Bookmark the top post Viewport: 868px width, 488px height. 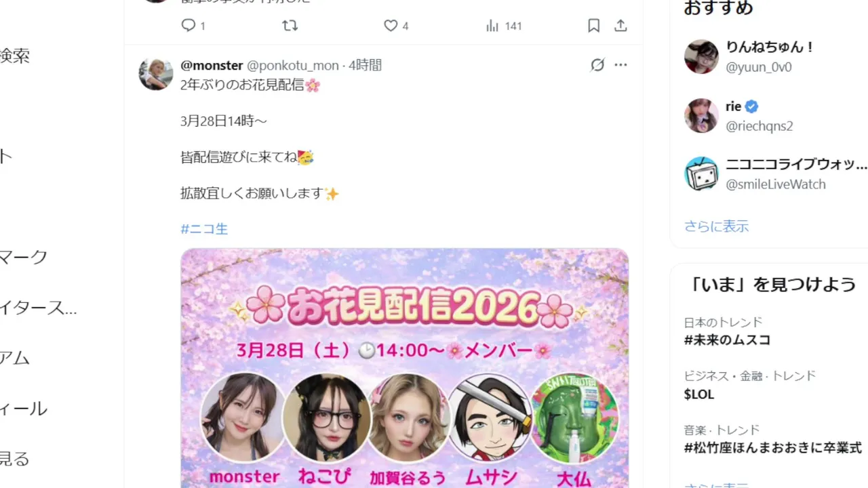click(593, 26)
